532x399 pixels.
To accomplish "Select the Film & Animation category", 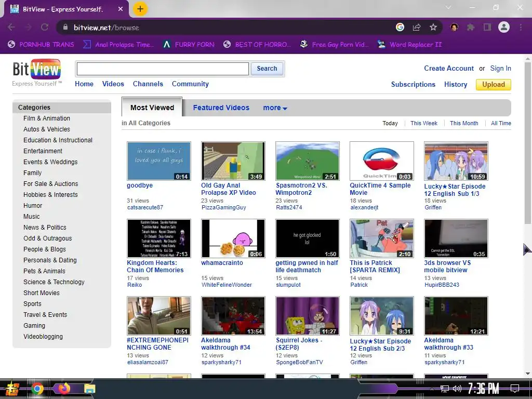I will tap(47, 118).
